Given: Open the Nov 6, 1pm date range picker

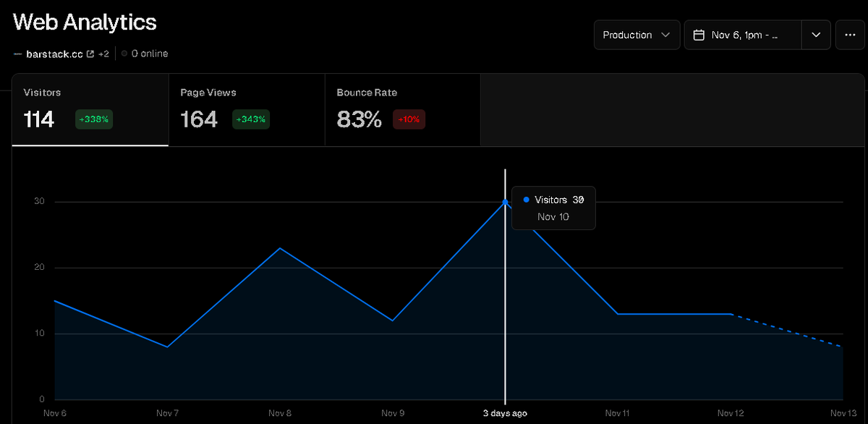Looking at the screenshot, I should click(743, 35).
